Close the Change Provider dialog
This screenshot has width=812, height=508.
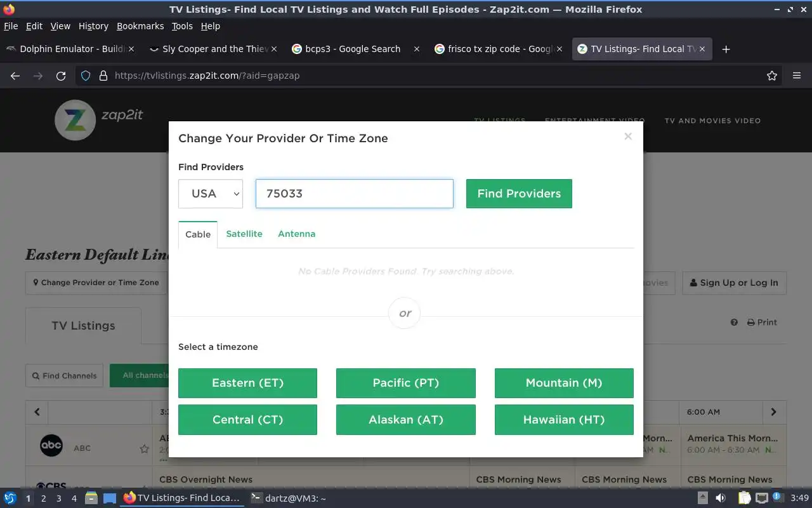point(628,136)
